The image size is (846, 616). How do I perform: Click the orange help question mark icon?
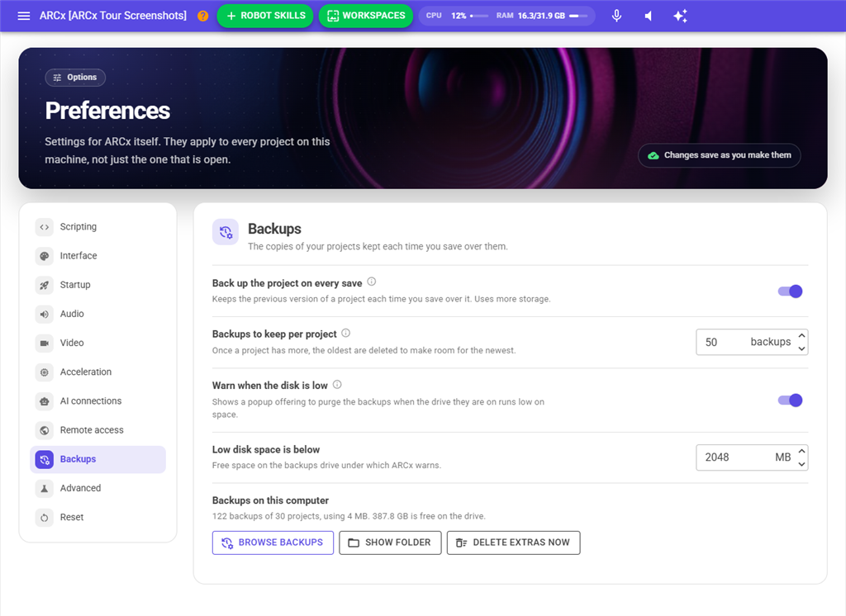[203, 16]
